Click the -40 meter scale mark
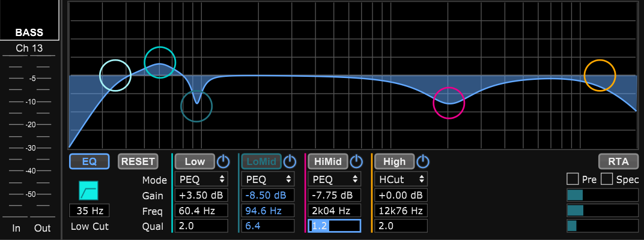This screenshot has height=240, width=644. click(32, 171)
